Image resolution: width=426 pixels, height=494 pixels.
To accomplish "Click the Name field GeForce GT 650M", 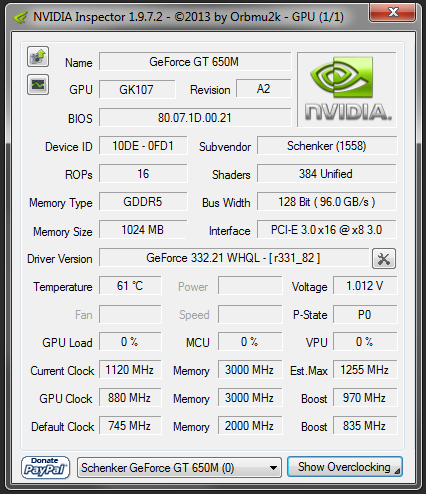I will click(195, 62).
